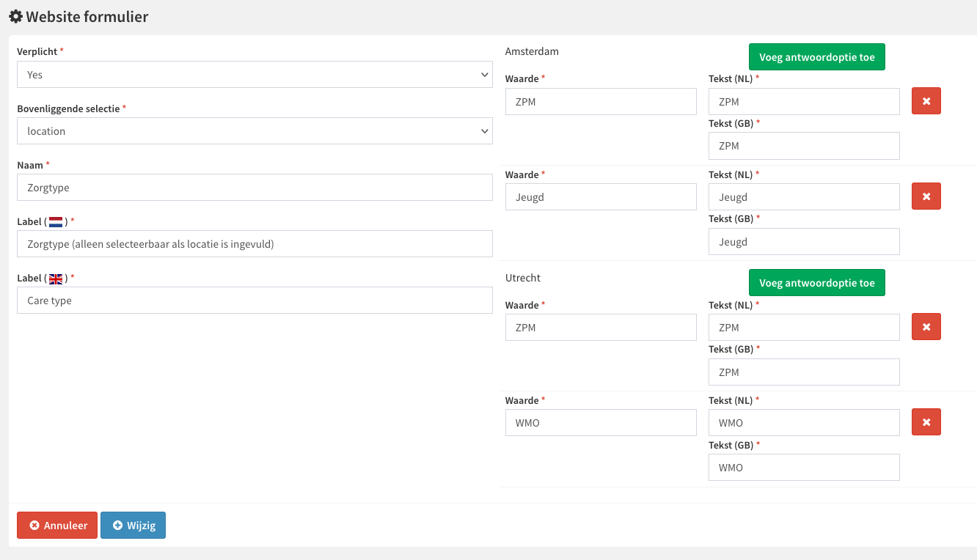Save changes with the Wijzig button
The image size is (977, 560).
point(133,526)
